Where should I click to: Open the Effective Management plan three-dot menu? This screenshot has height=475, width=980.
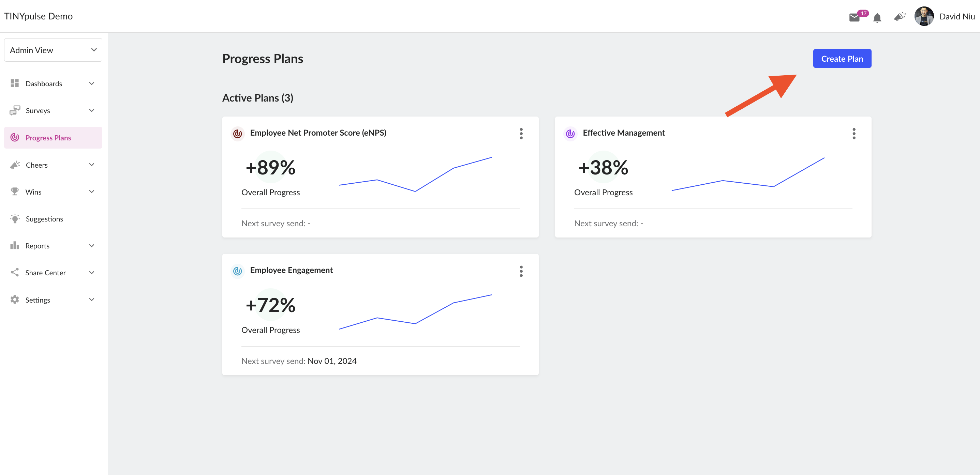(x=854, y=134)
